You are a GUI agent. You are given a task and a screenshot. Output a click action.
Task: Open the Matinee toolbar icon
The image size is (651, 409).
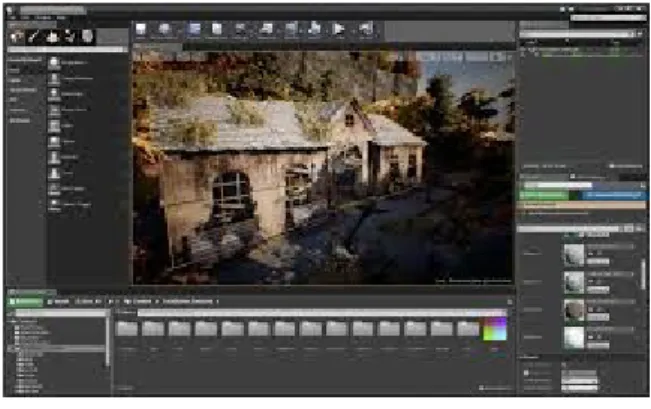click(x=291, y=30)
